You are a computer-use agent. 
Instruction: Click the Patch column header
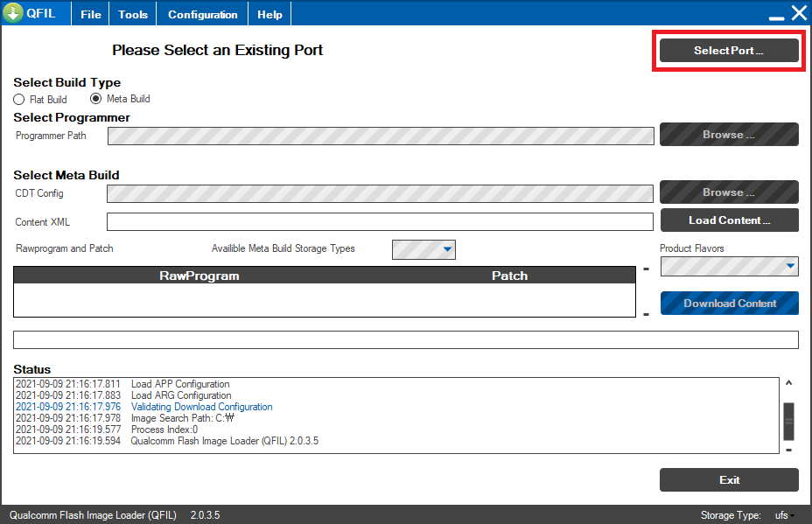click(509, 276)
